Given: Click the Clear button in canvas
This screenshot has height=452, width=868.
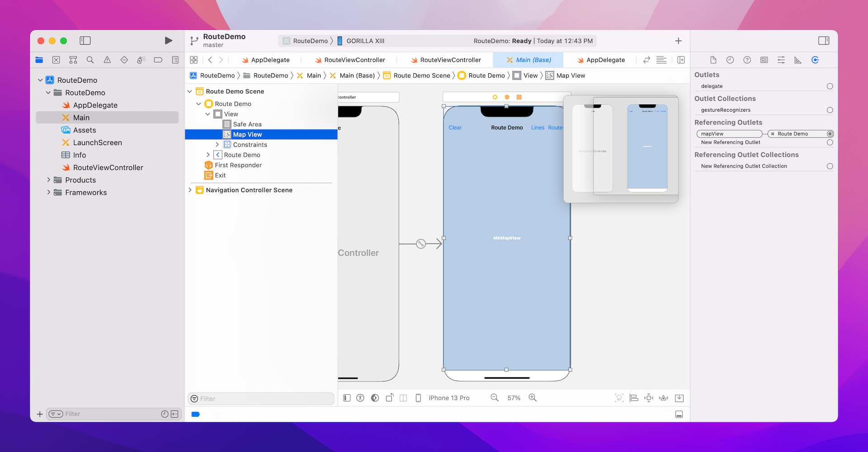Looking at the screenshot, I should point(455,128).
